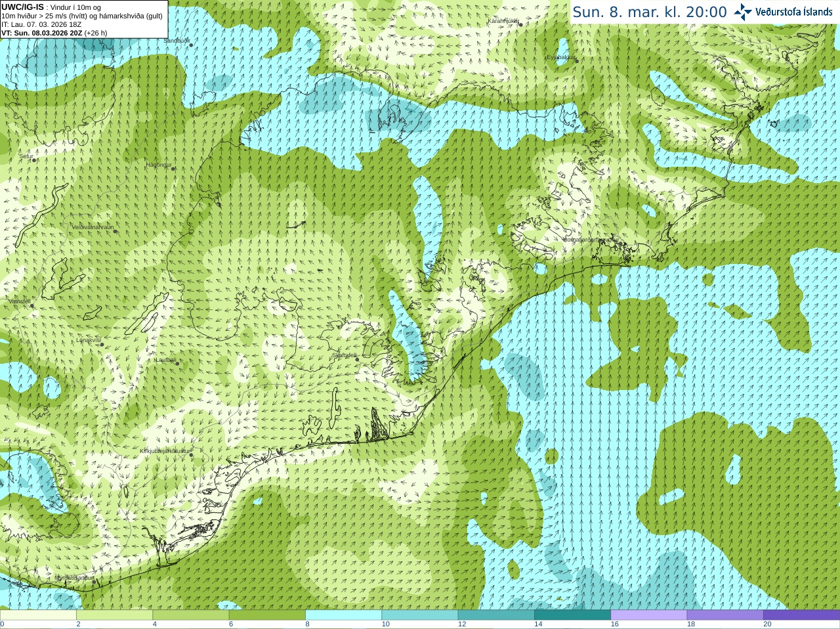Click the Vatnsfell place label
The height and width of the screenshot is (629, 840).
(20, 301)
